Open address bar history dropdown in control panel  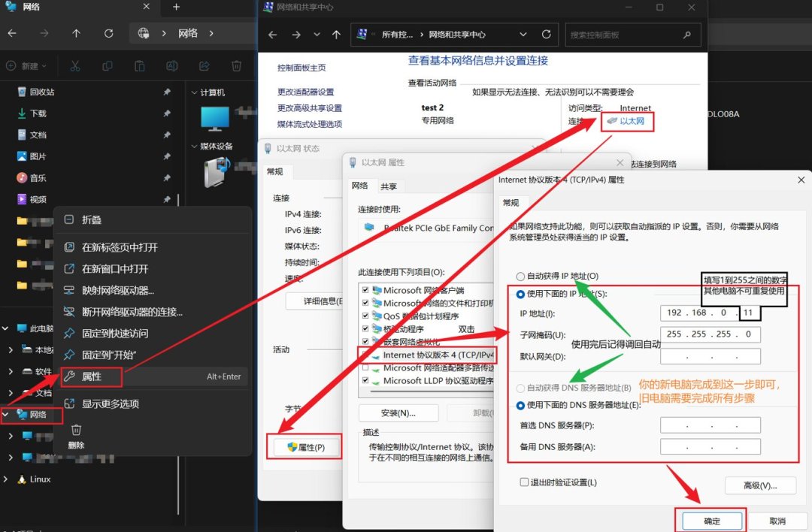(523, 34)
